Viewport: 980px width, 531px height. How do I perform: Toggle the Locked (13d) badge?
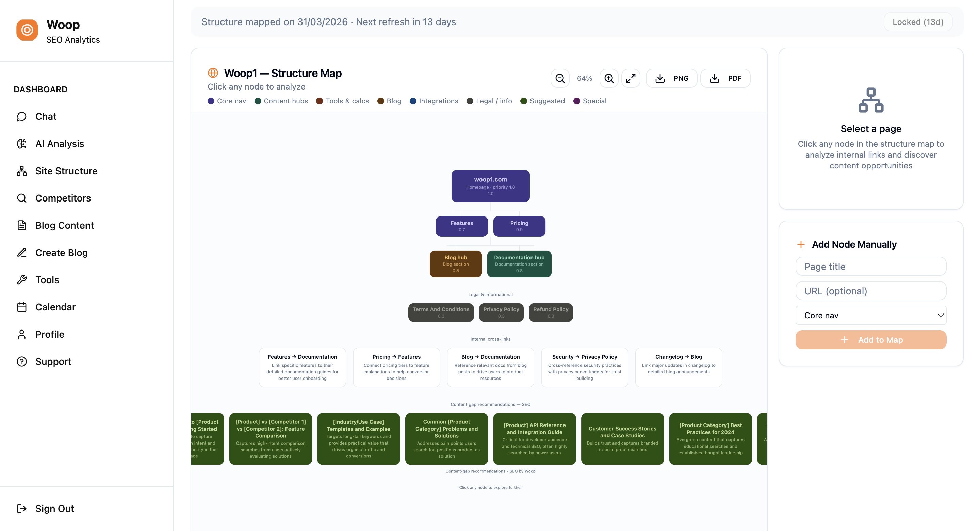pyautogui.click(x=917, y=22)
